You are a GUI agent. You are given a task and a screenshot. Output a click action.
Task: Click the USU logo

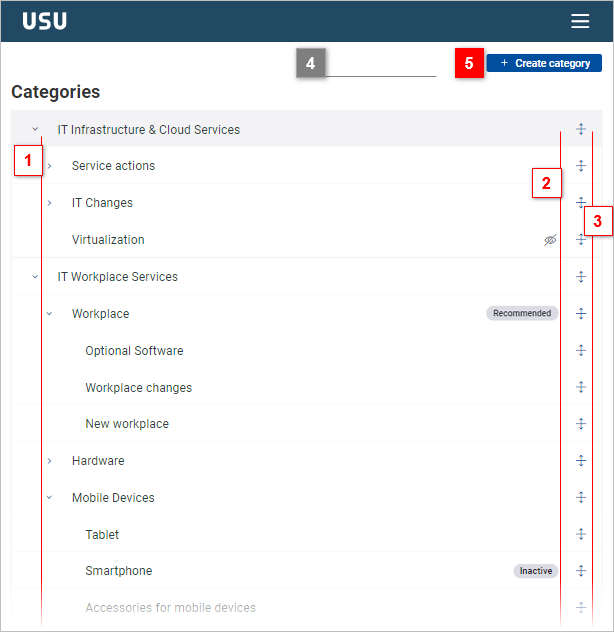[x=45, y=21]
